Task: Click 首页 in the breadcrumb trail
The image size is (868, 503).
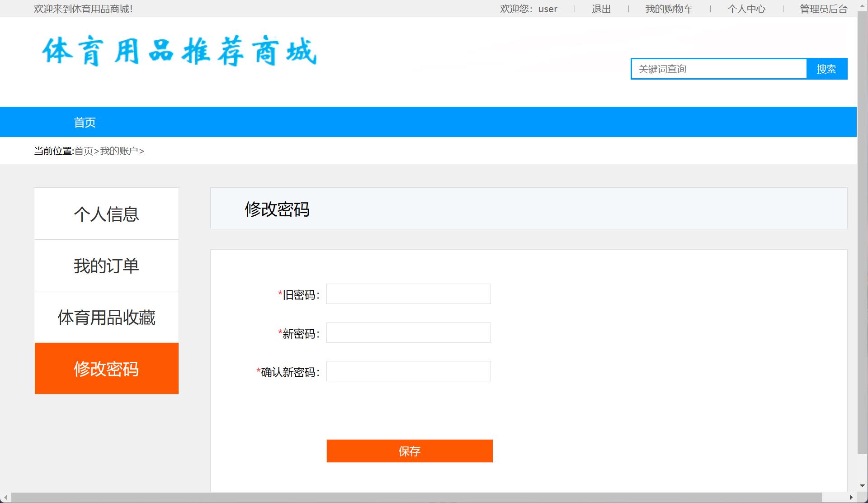Action: (84, 151)
